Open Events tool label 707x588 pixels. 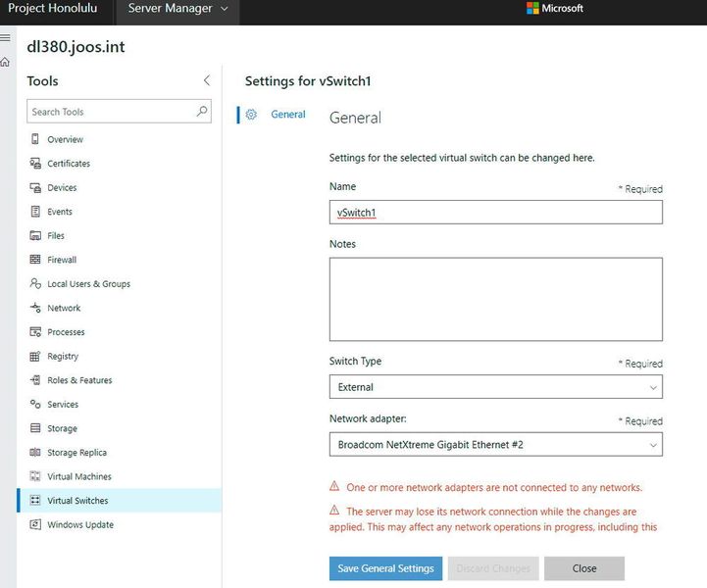pos(60,212)
